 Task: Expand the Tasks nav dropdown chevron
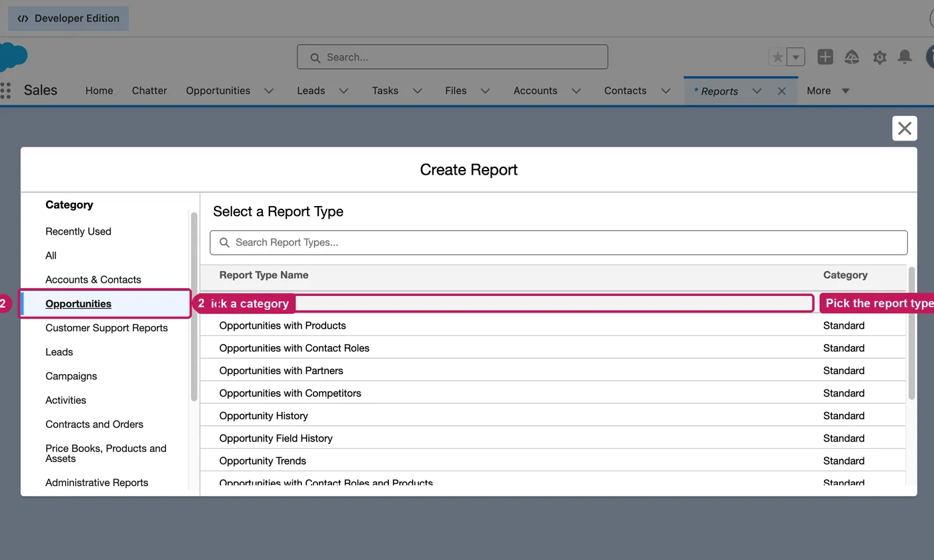point(417,91)
